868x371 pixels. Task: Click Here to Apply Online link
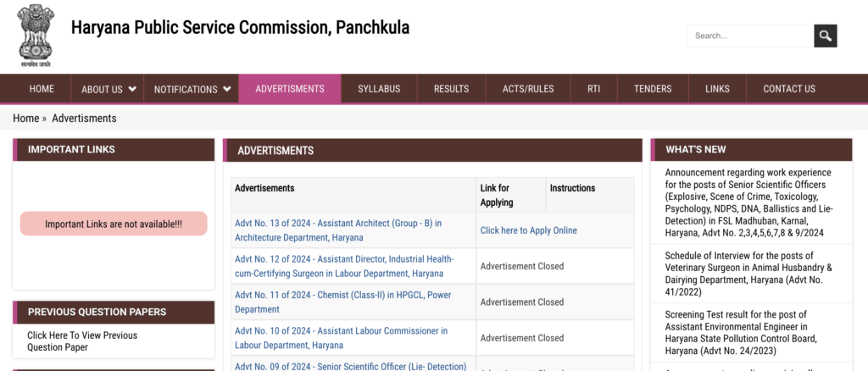point(528,230)
